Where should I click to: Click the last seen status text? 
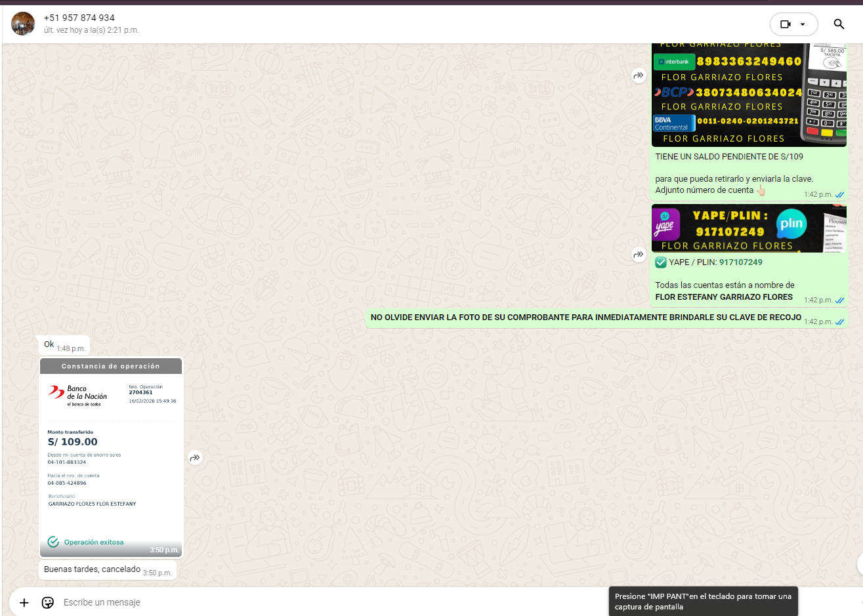(x=91, y=30)
